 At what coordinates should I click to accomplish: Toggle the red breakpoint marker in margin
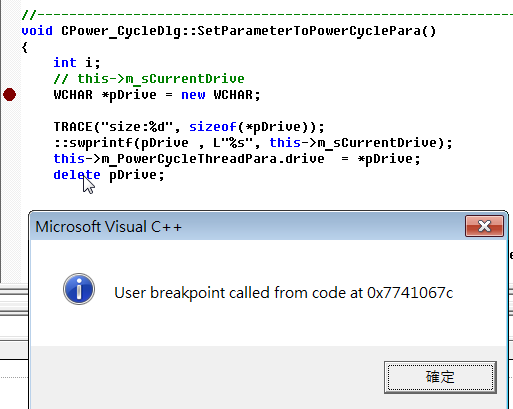9,94
